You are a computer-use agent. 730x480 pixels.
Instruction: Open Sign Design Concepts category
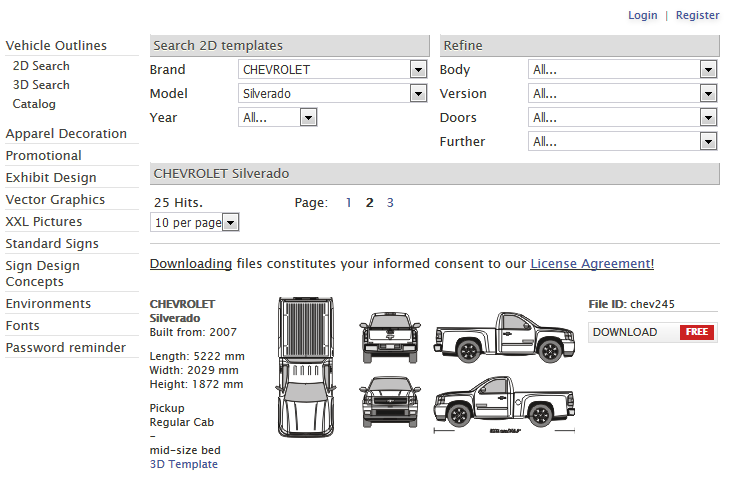[42, 274]
